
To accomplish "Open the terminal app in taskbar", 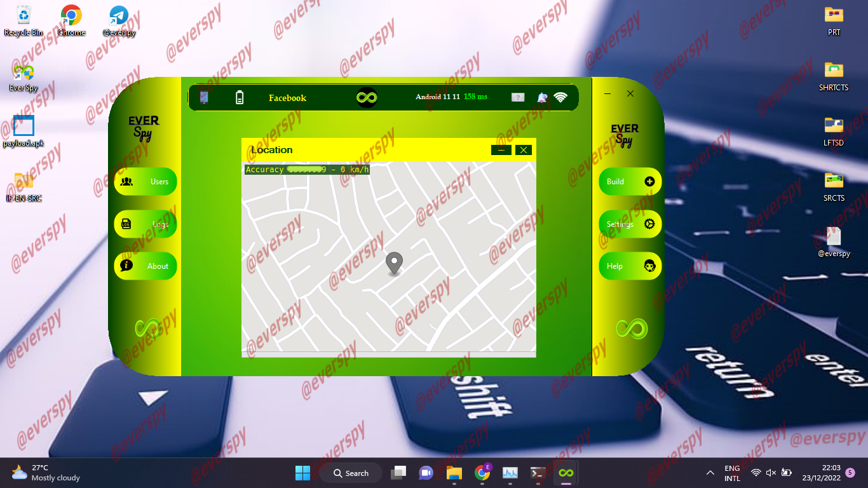I will pyautogui.click(x=538, y=473).
